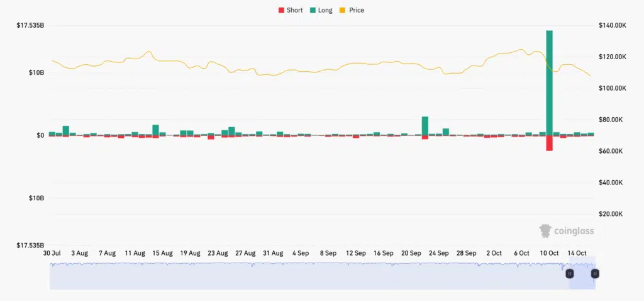
Task: Click the 10 Oct date label on the x-axis
Action: [x=549, y=253]
